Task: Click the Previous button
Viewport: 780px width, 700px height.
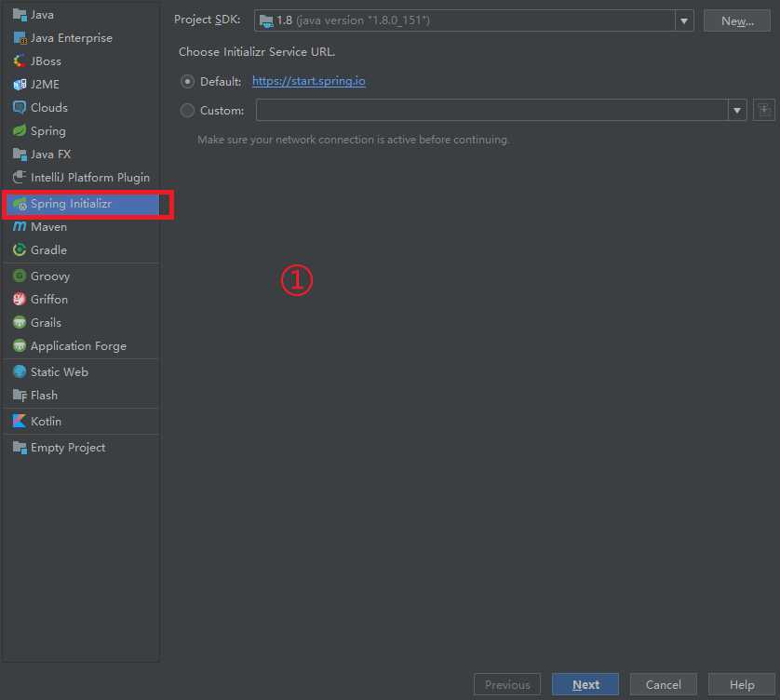Action: (x=507, y=684)
